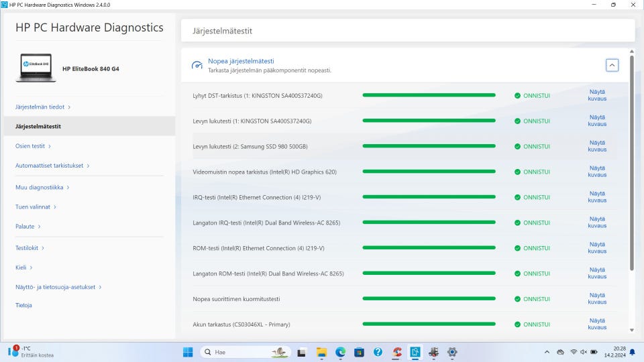Show hidden system tray icons
Viewport: 644px width, 362px height.
(547, 352)
